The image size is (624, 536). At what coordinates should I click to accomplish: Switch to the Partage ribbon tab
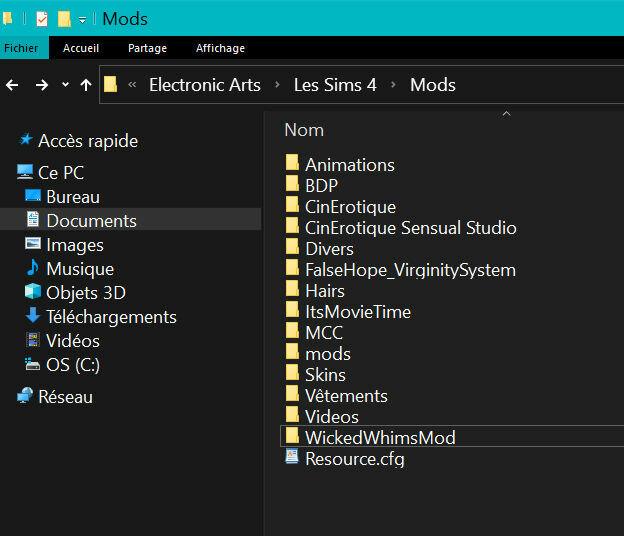coord(147,48)
